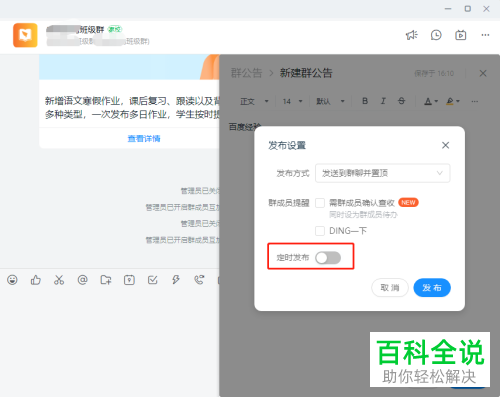
Task: Open the font size 14 dropdown
Action: pos(293,101)
